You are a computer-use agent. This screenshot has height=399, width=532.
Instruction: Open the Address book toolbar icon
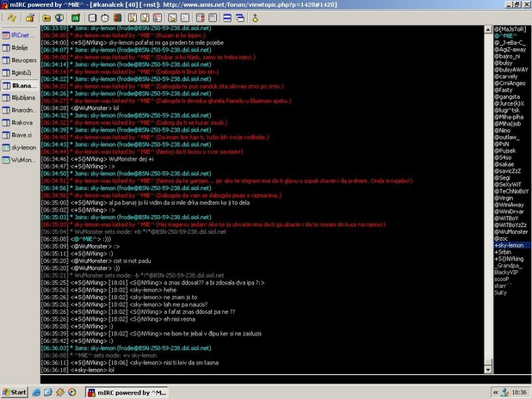point(92,18)
